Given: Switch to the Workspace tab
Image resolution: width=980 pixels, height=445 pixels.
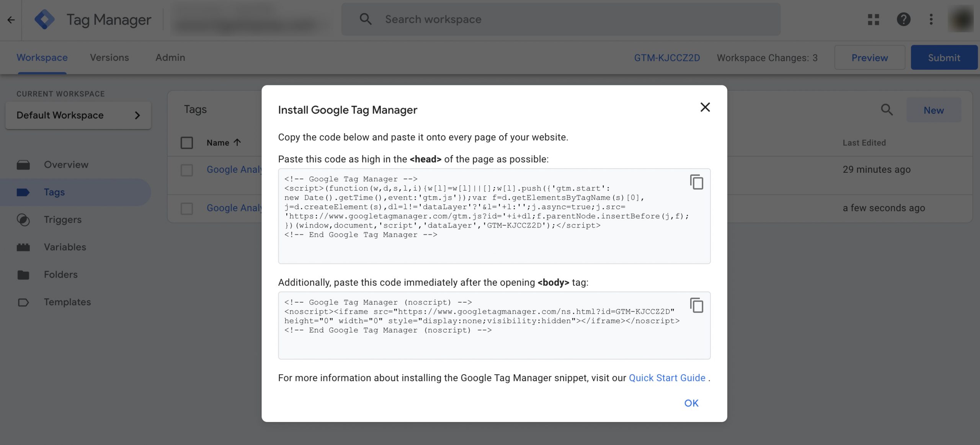Looking at the screenshot, I should [42, 57].
